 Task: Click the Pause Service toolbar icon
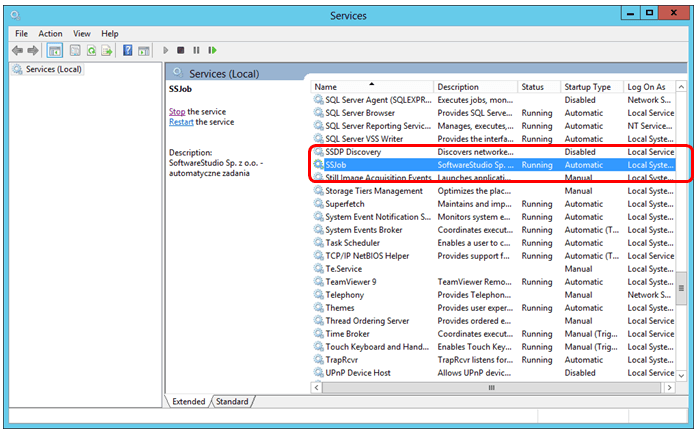[196, 50]
